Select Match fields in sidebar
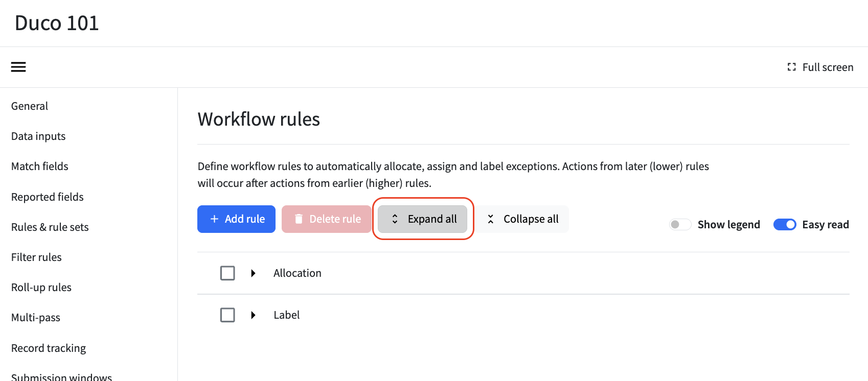 (40, 166)
